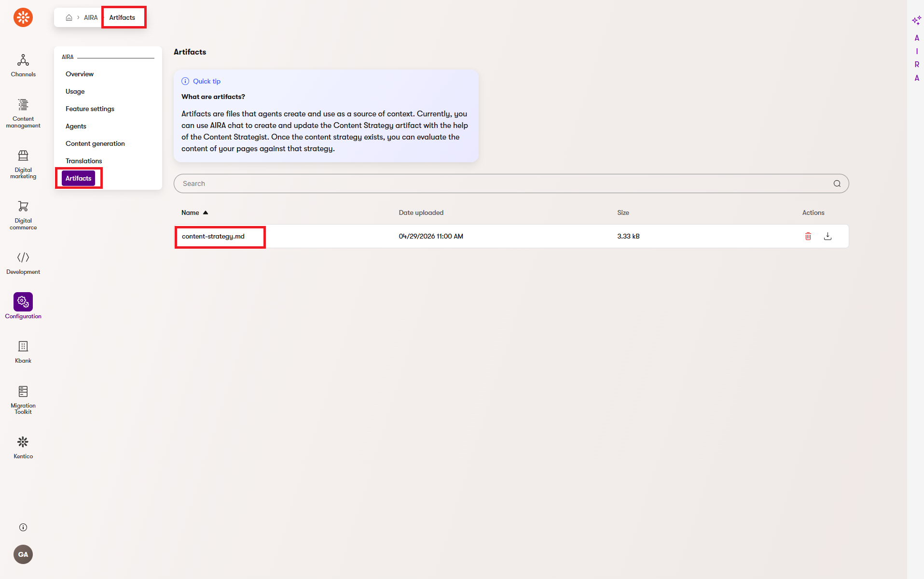Screen dimensions: 924x579
Task: Delete content-strategy.md artifact
Action: [x=808, y=236]
